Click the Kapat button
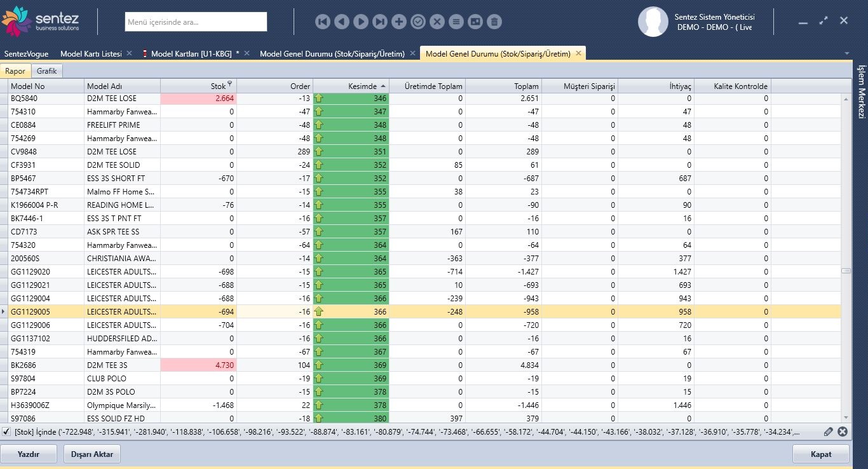Screen dimensions: 868x469 click(x=821, y=454)
